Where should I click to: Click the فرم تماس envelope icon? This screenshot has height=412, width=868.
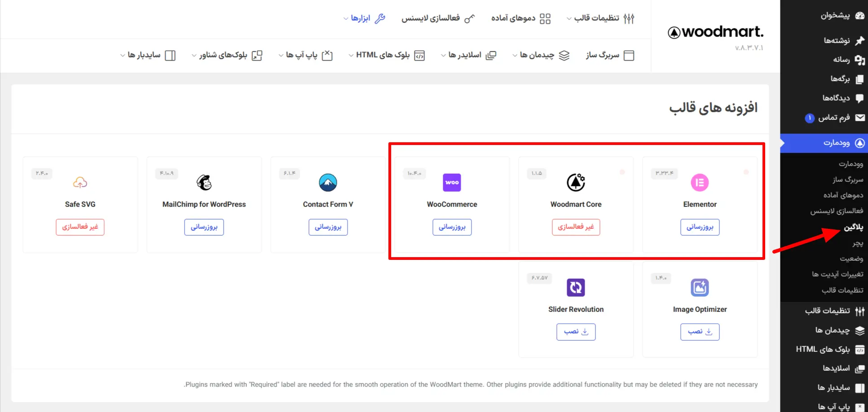[859, 118]
